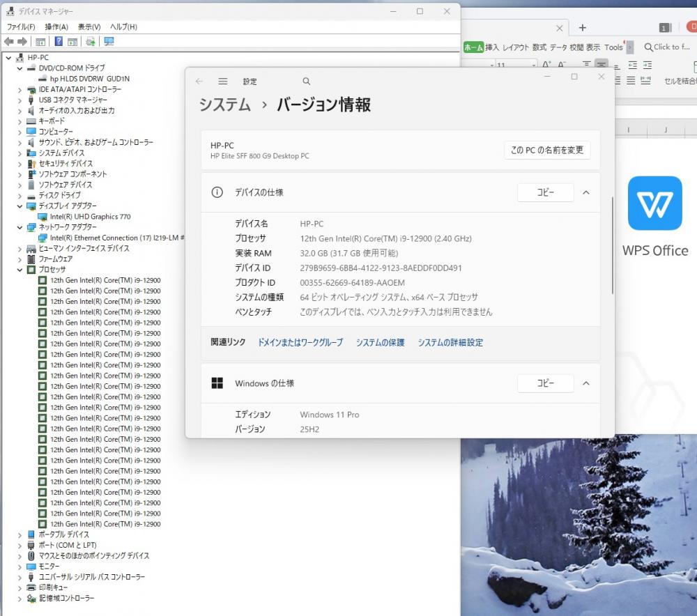Collapse the Windows の仕様 section chevron
This screenshot has width=697, height=616.
tap(586, 383)
